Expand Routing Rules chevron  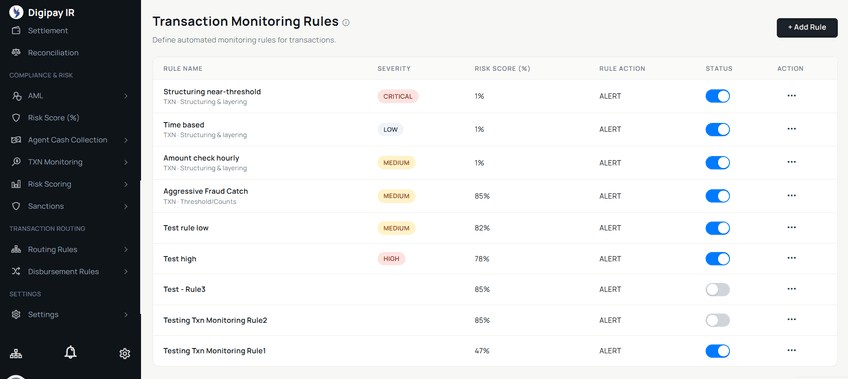[x=125, y=250]
